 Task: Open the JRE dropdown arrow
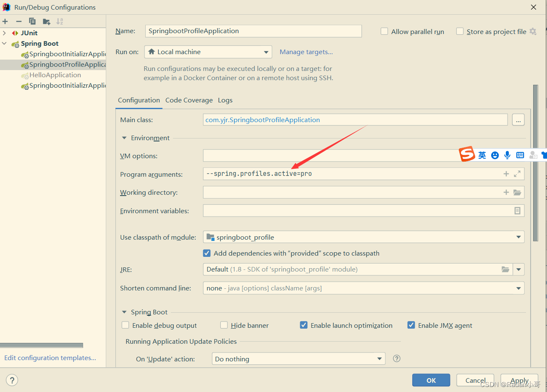tap(519, 269)
